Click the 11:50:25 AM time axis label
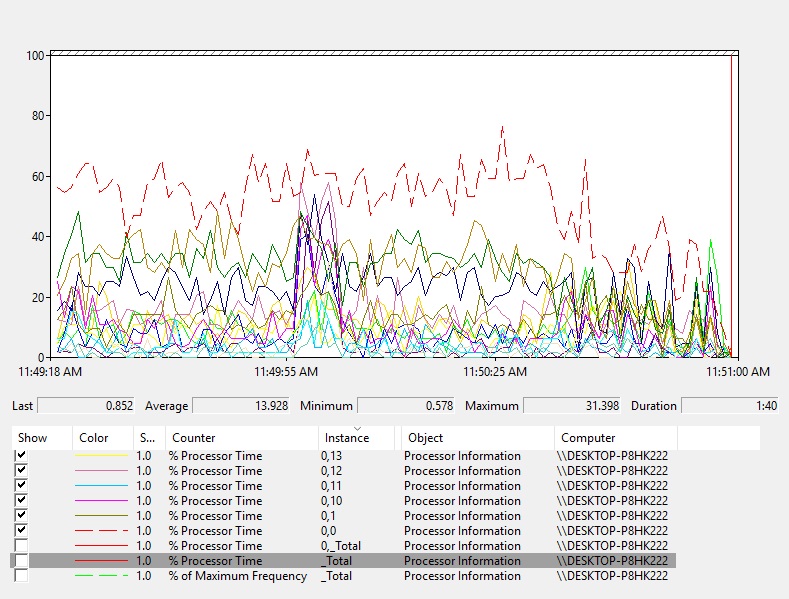Viewport: 789px width, 599px height. point(495,372)
